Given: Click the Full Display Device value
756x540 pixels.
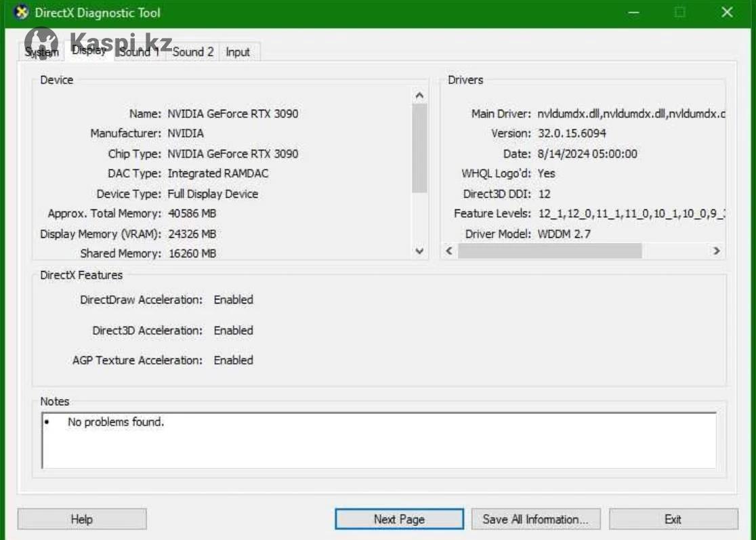Looking at the screenshot, I should [x=213, y=194].
